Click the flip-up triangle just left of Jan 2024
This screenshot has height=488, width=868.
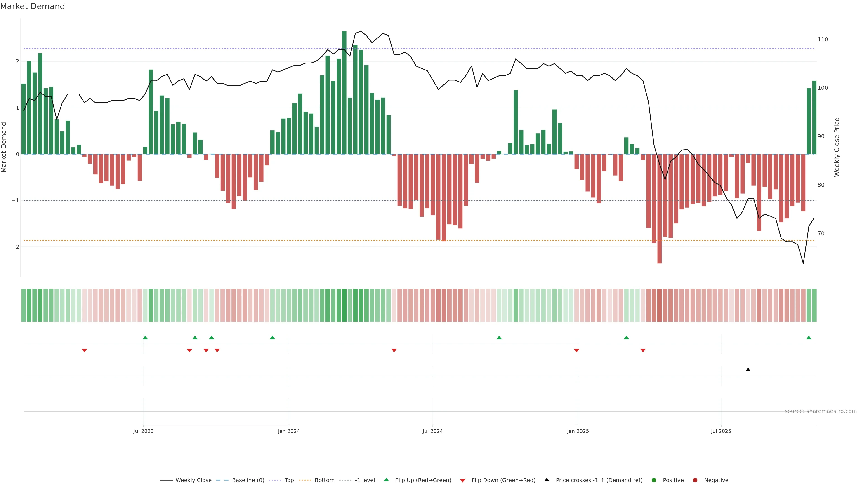click(273, 338)
